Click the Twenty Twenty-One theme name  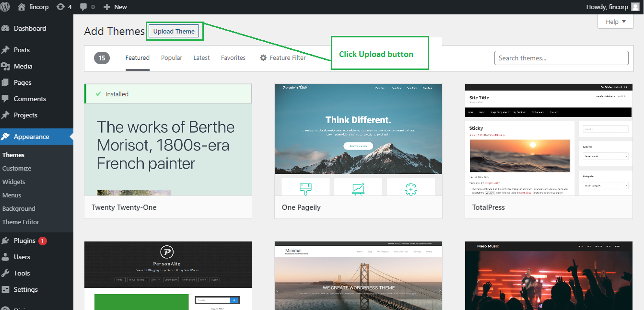pyautogui.click(x=124, y=207)
